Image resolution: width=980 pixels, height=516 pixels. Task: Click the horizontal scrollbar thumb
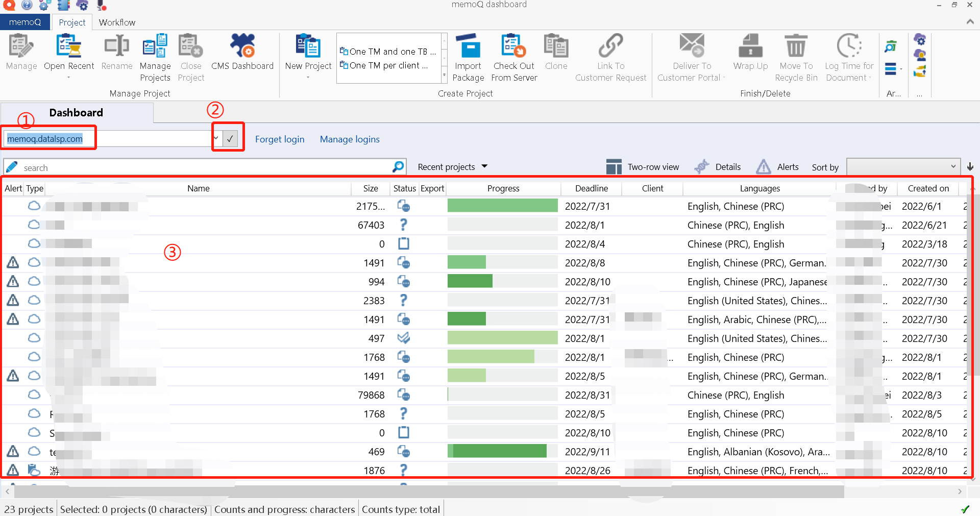click(x=429, y=492)
